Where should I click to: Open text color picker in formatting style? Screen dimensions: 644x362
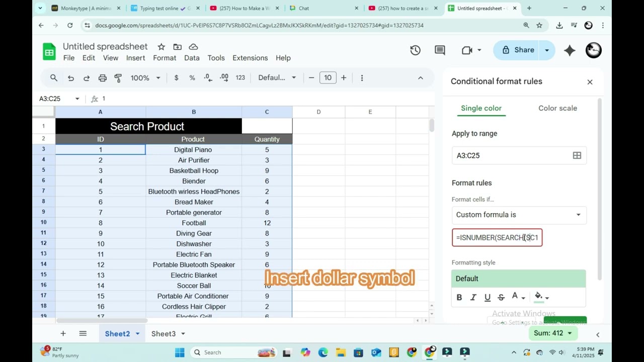coord(518,297)
